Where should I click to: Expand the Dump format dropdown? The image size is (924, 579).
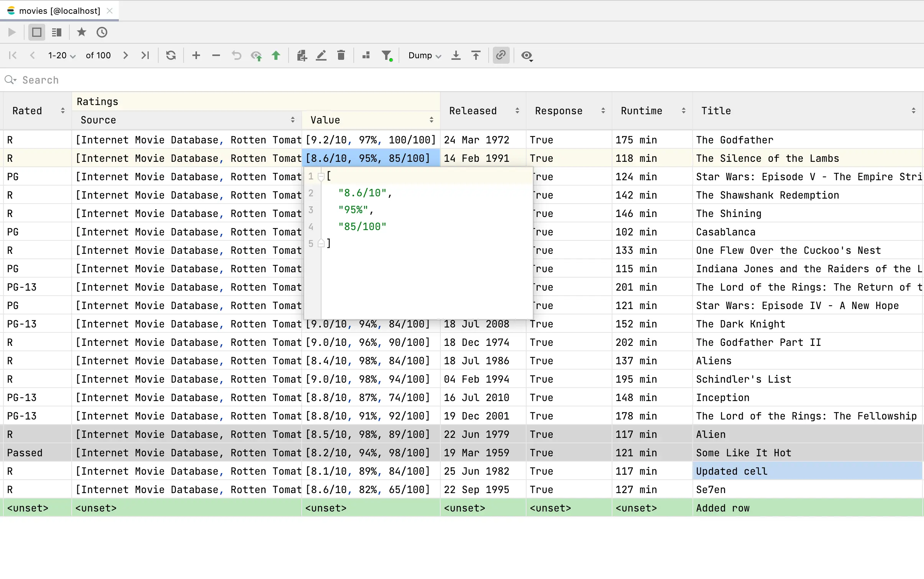click(425, 56)
